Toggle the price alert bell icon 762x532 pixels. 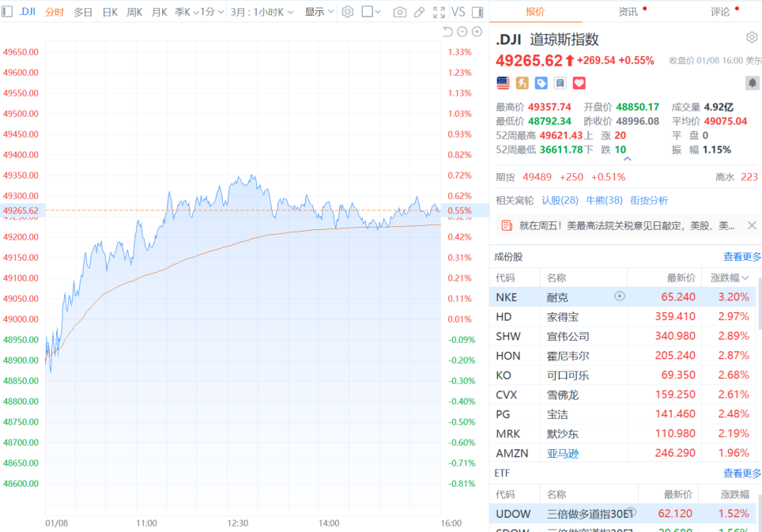752,82
